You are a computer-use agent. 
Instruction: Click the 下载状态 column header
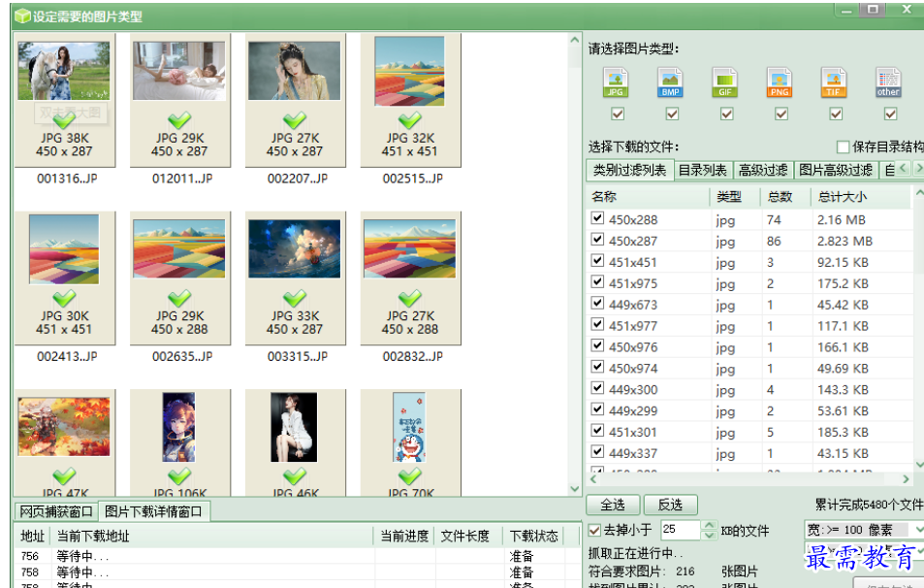pos(534,537)
